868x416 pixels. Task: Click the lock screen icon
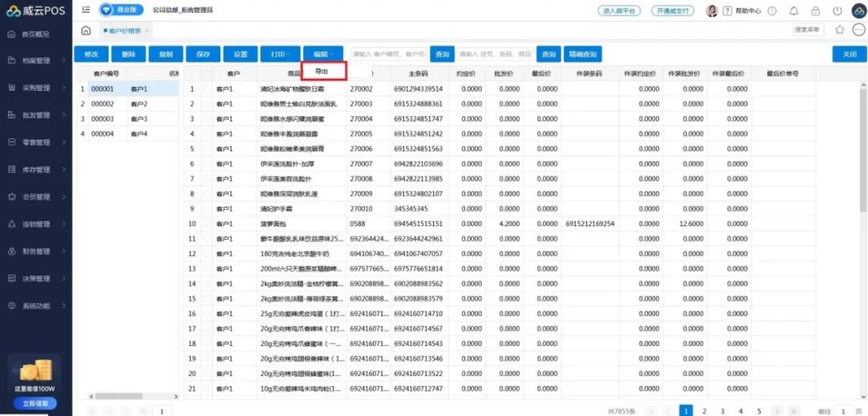tap(816, 11)
